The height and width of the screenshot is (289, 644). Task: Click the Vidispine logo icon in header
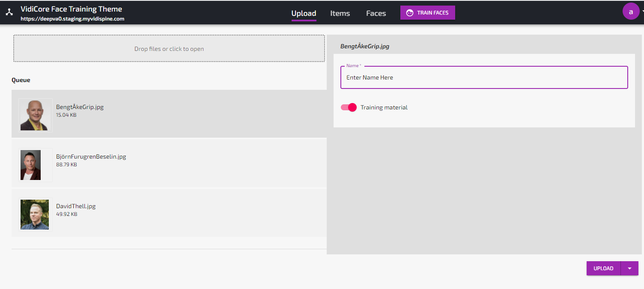coord(9,12)
